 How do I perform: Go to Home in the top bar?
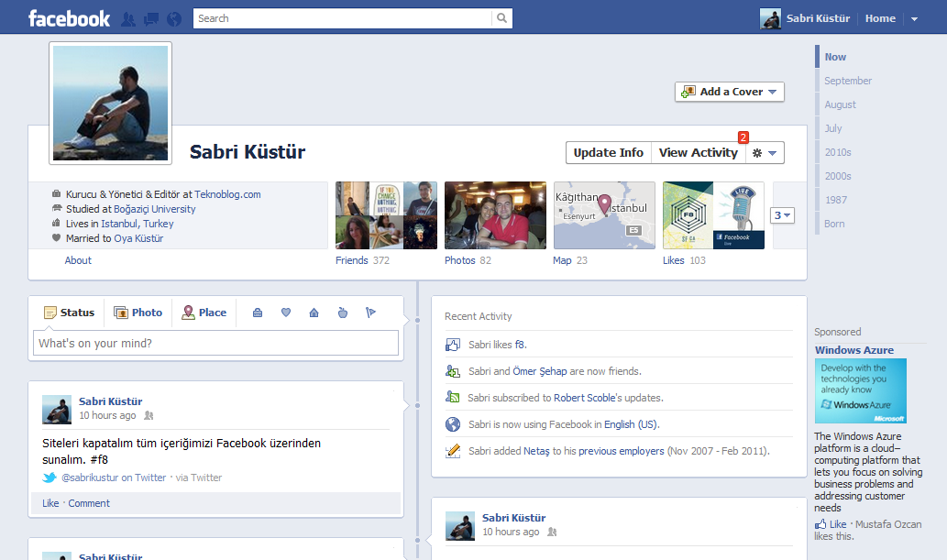point(880,18)
